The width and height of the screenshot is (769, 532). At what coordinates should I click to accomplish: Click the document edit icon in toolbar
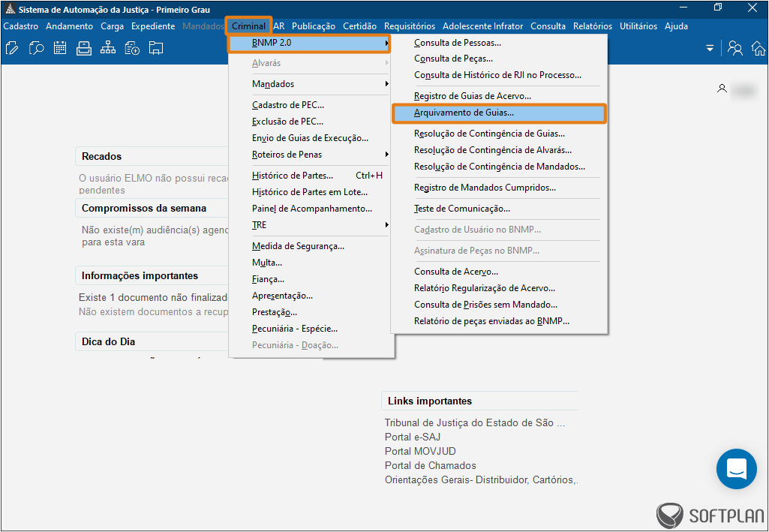pyautogui.click(x=12, y=48)
